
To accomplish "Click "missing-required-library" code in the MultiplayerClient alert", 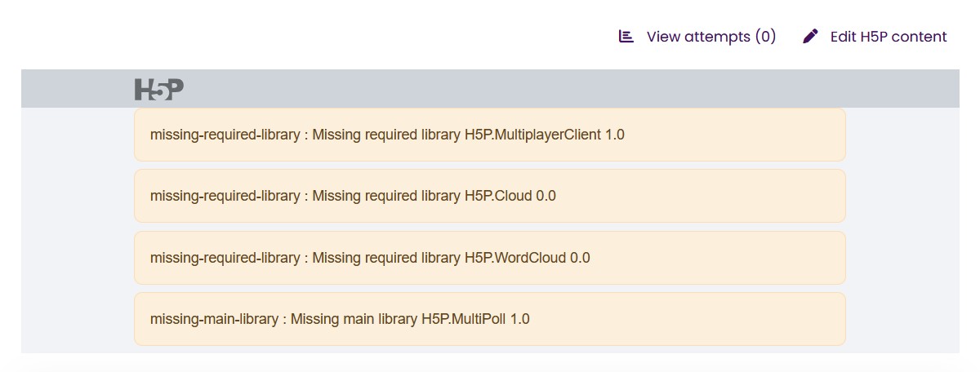I will point(225,135).
